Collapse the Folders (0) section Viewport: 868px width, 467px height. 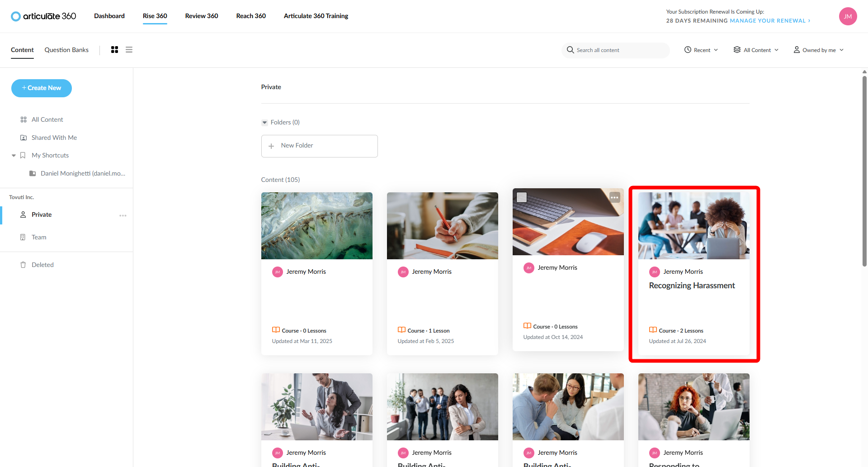click(x=265, y=123)
